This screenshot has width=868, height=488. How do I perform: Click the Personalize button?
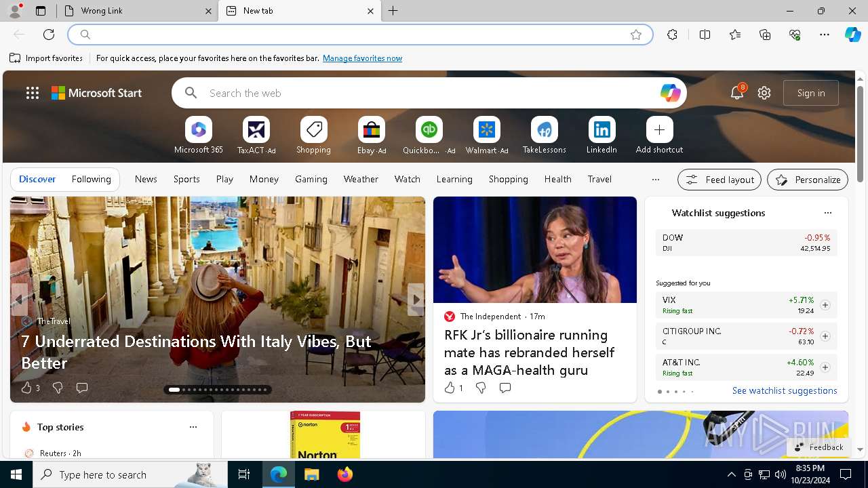[808, 180]
